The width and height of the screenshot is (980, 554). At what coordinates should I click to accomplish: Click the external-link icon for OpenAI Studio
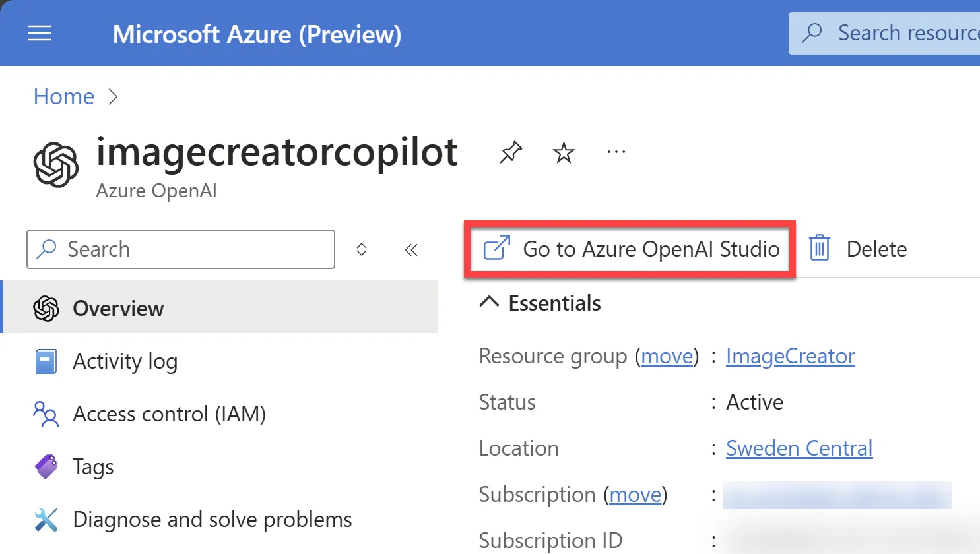click(497, 248)
